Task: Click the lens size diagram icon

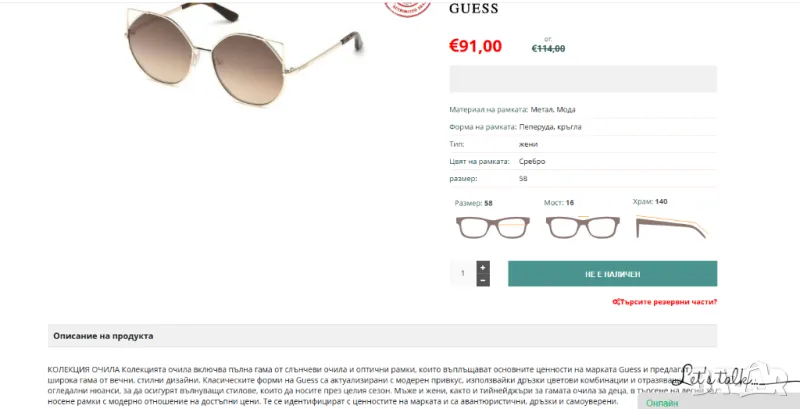Action: click(x=492, y=227)
